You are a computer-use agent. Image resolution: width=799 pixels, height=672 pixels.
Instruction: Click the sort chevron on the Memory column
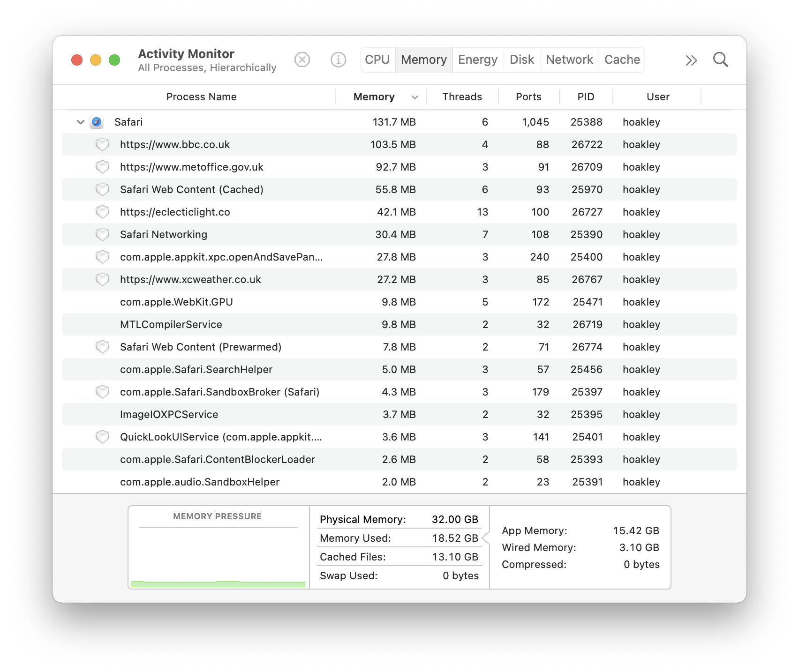(x=415, y=97)
